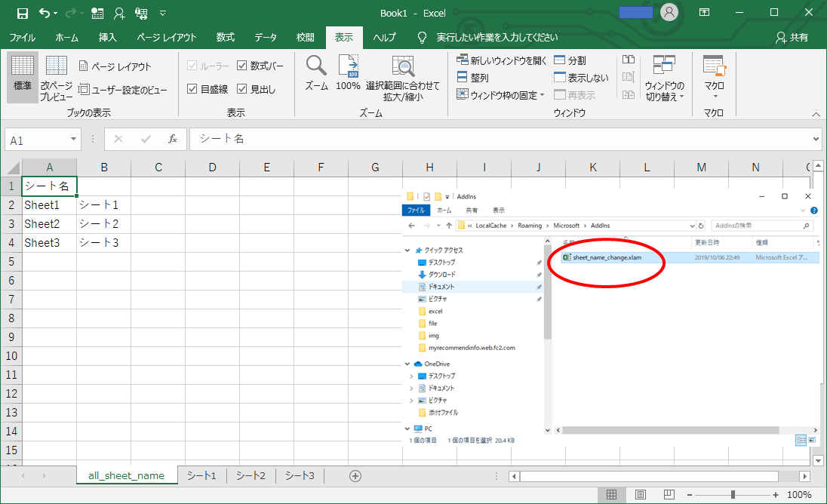
Task: Click the Save icon in quick access toolbar
Action: click(22, 13)
